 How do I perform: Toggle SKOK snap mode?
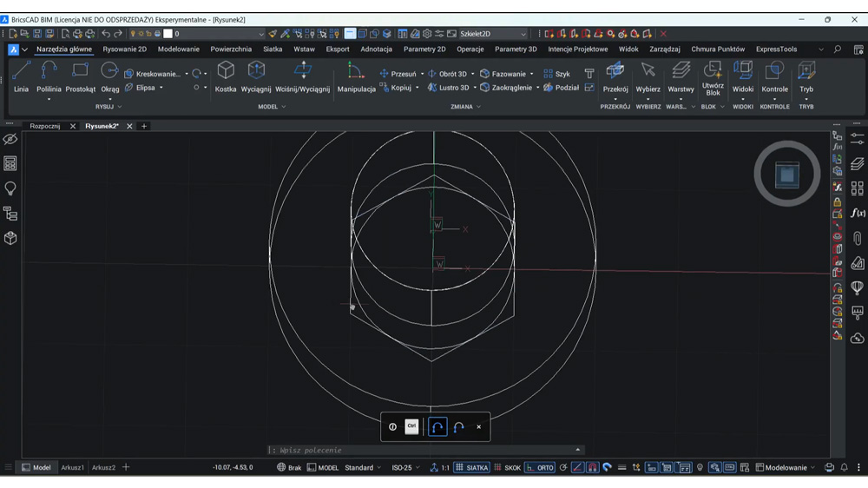[x=507, y=467]
